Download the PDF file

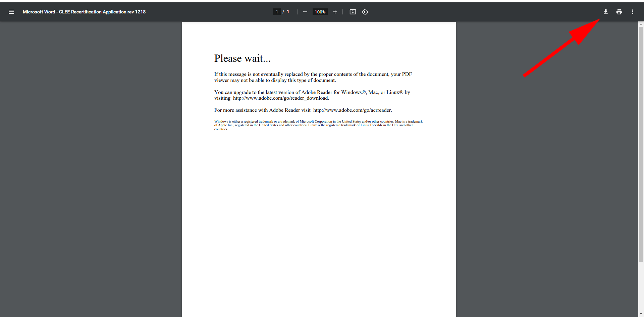[605, 12]
